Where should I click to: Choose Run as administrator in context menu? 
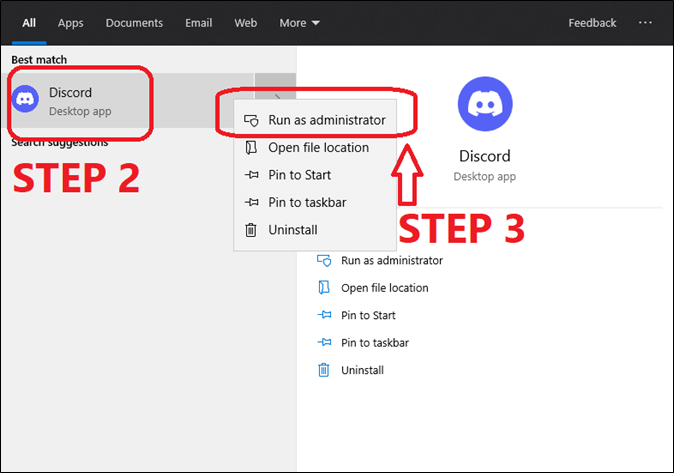click(x=315, y=120)
